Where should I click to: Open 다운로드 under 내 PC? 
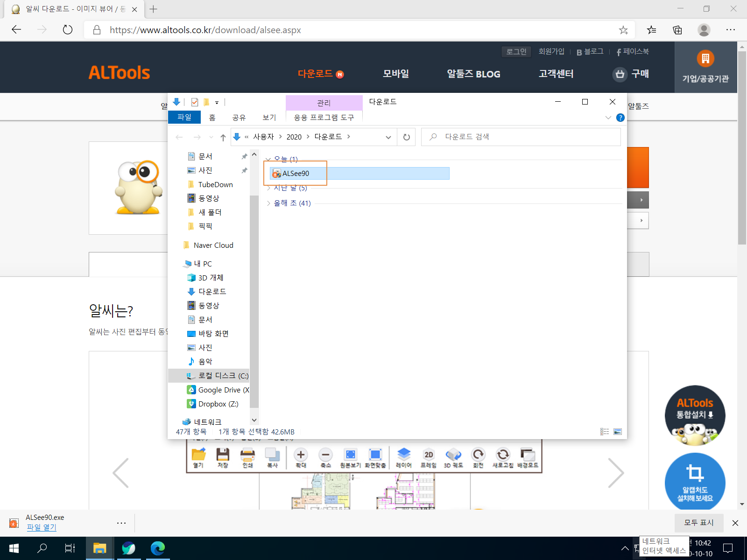point(212,292)
